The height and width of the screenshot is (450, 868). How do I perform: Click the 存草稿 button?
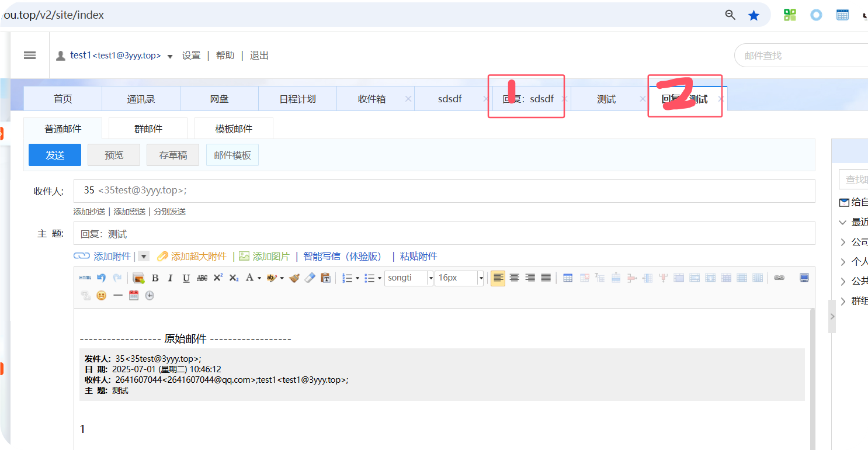(173, 155)
